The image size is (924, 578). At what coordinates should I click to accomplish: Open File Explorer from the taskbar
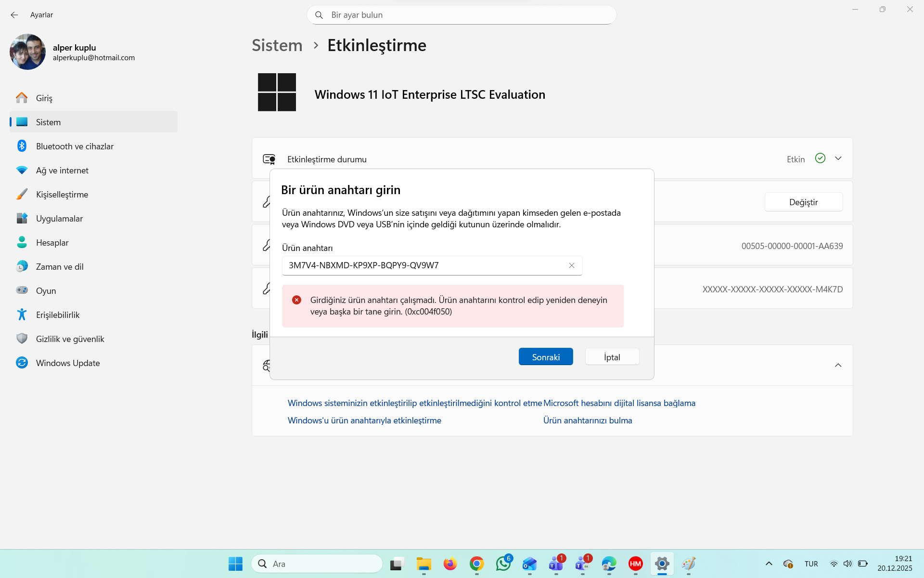pyautogui.click(x=423, y=564)
